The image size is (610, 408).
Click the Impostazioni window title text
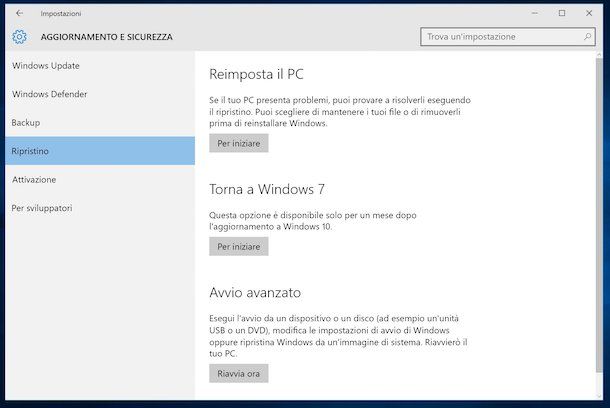[x=61, y=14]
